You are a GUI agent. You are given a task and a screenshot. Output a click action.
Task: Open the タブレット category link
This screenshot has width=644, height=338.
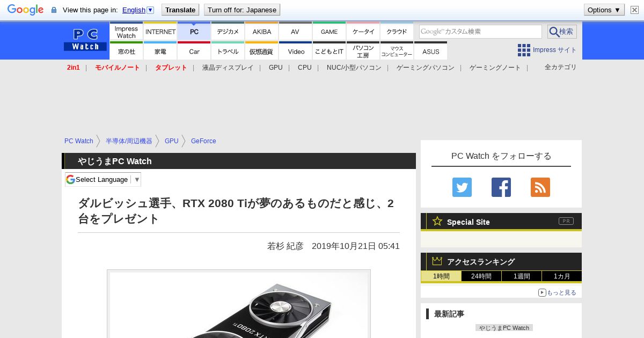[171, 68]
